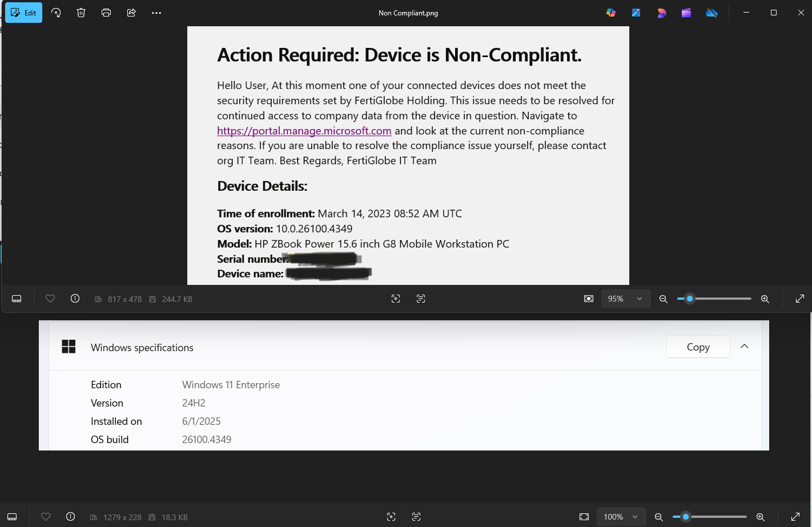Launch Microsoft Designer from the title bar
This screenshot has width=812, height=527.
click(x=661, y=13)
